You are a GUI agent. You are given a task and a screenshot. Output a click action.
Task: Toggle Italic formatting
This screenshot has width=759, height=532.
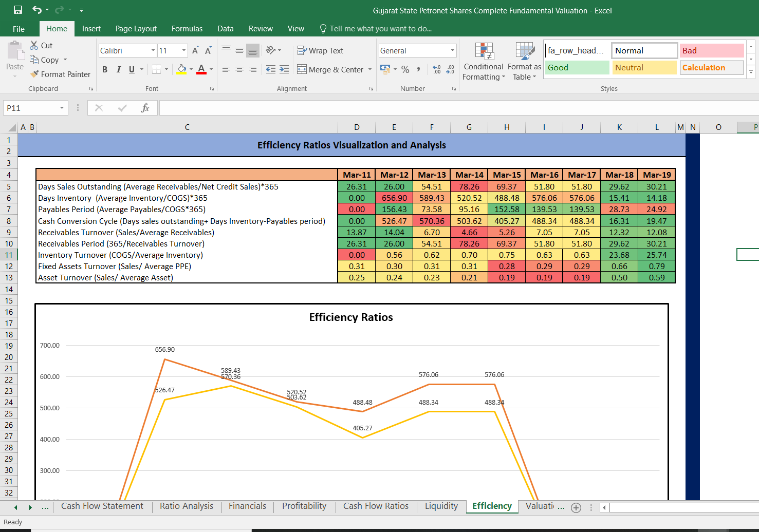tap(119, 69)
